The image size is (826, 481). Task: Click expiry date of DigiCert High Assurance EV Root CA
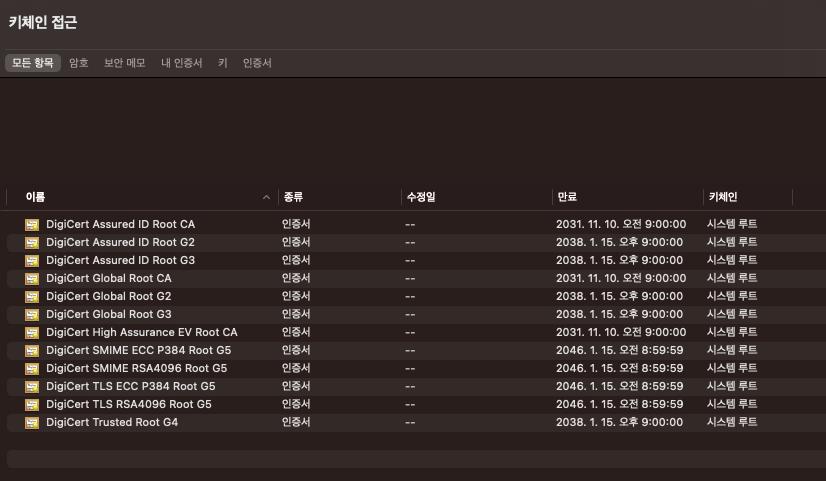pos(621,332)
